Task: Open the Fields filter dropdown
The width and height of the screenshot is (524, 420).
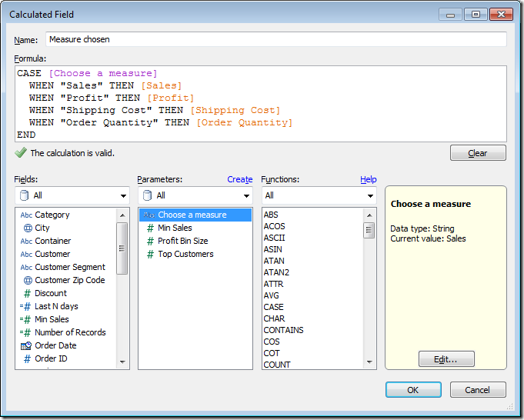Action: pos(72,195)
